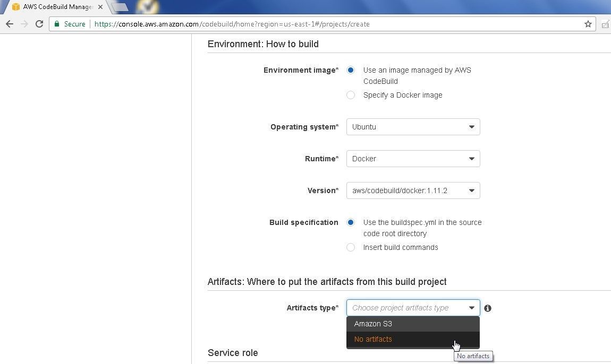Viewport: 611px width, 364px height.
Task: Switch to the AWS CodeBuild Management tab
Action: [x=58, y=7]
